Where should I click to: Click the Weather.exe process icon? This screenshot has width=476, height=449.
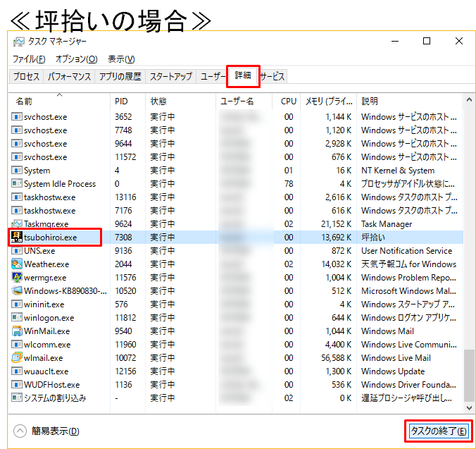[17, 264]
